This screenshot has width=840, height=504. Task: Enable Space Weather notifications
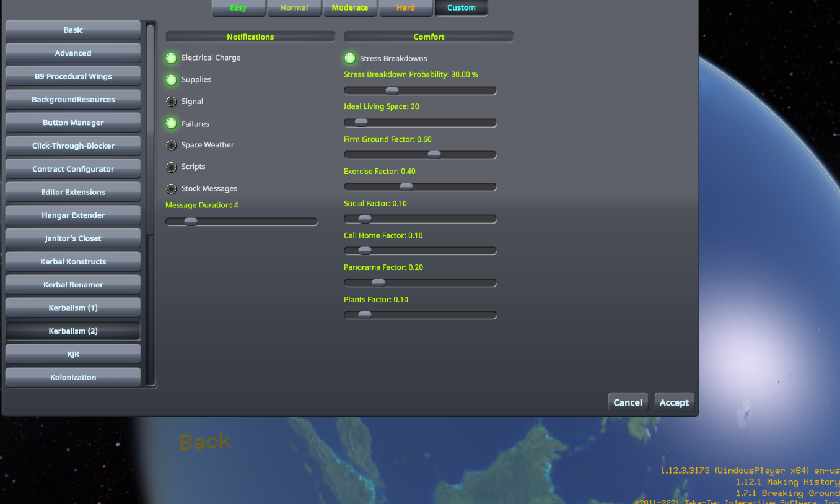[x=172, y=146]
